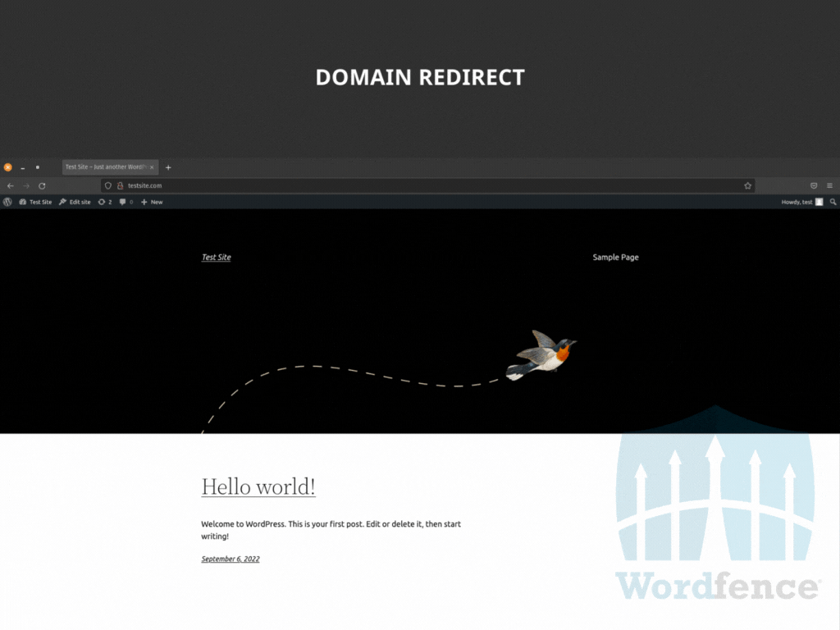The height and width of the screenshot is (630, 840).
Task: Open the Hello world! post title
Action: (258, 486)
